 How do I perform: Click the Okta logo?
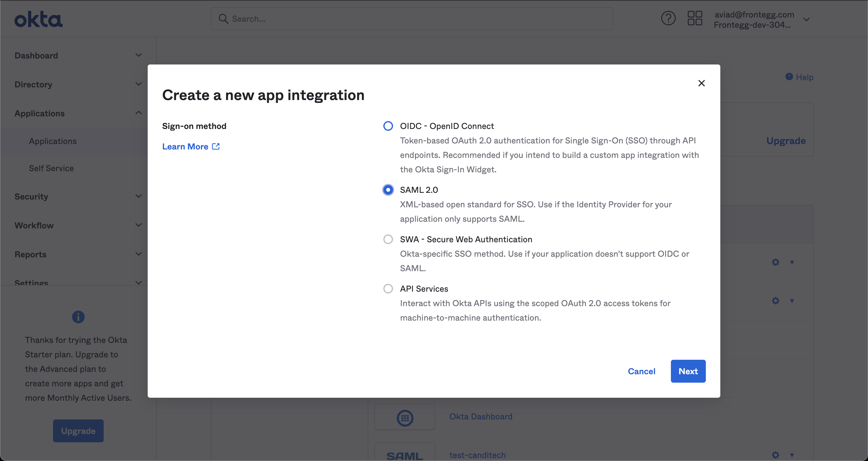38,19
